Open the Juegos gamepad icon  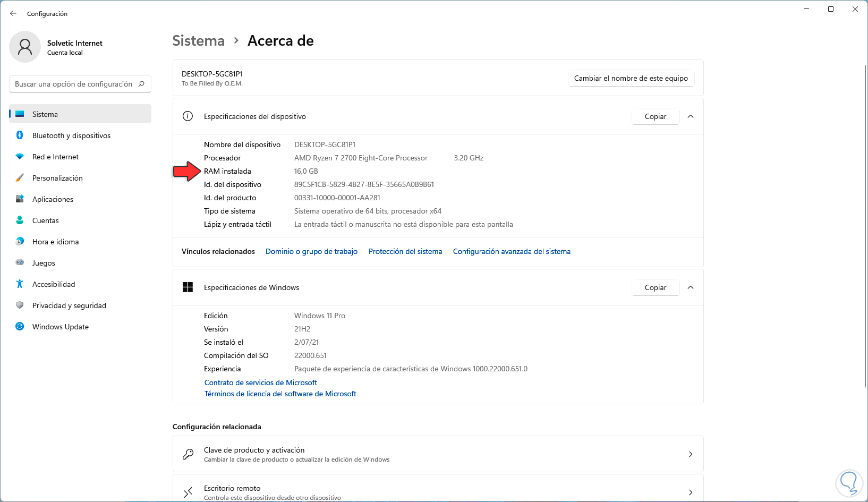(20, 262)
